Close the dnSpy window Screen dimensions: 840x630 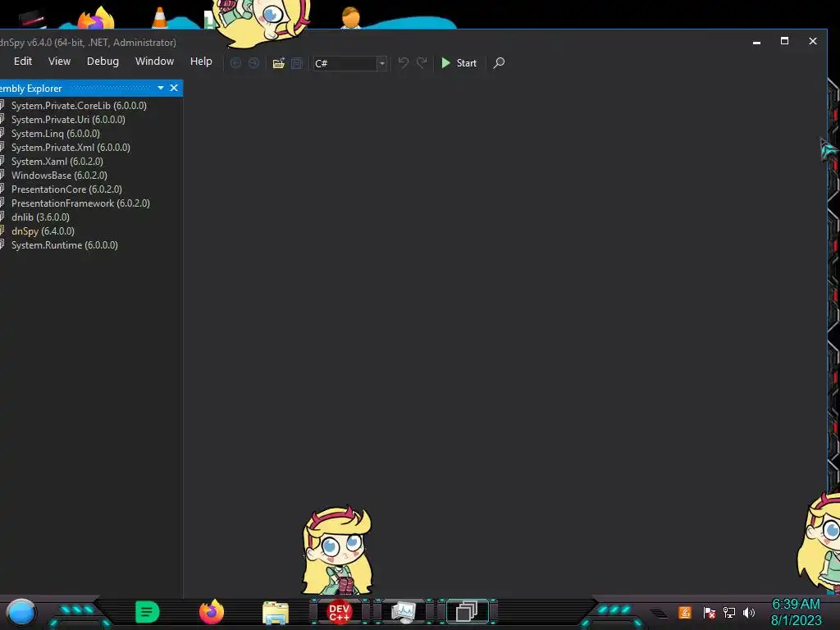pos(813,41)
